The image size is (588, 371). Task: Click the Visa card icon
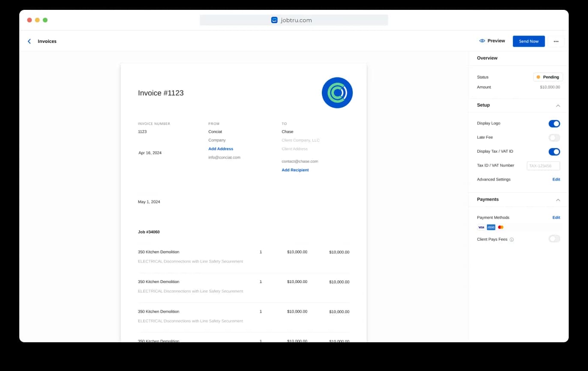click(481, 227)
